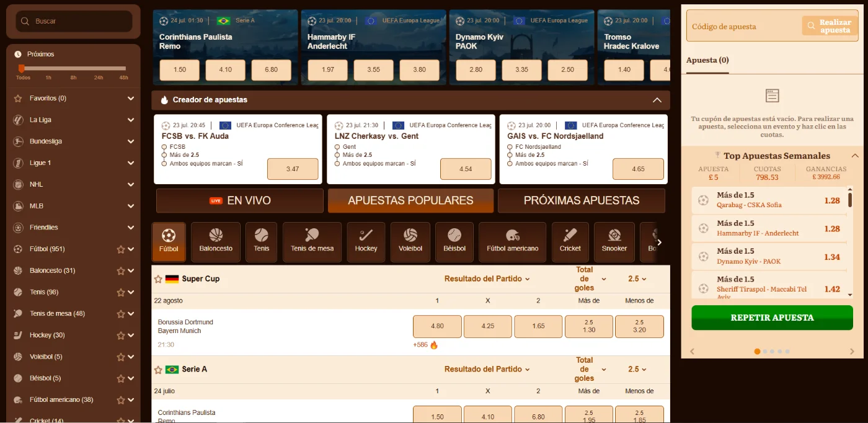Click the empty bet slip document icon
868x423 pixels.
click(x=772, y=96)
